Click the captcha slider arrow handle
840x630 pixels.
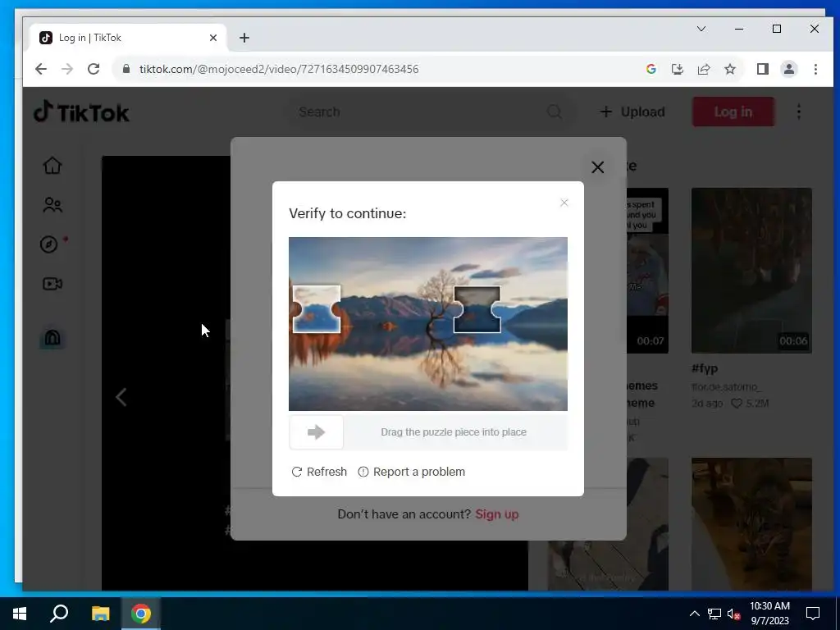pyautogui.click(x=316, y=431)
